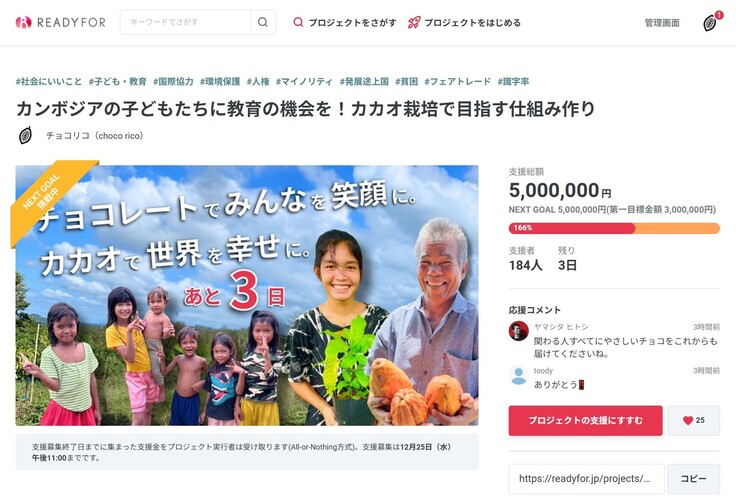Focus the キーワードでさがす search field
This screenshot has height=500, width=736.
(x=185, y=22)
